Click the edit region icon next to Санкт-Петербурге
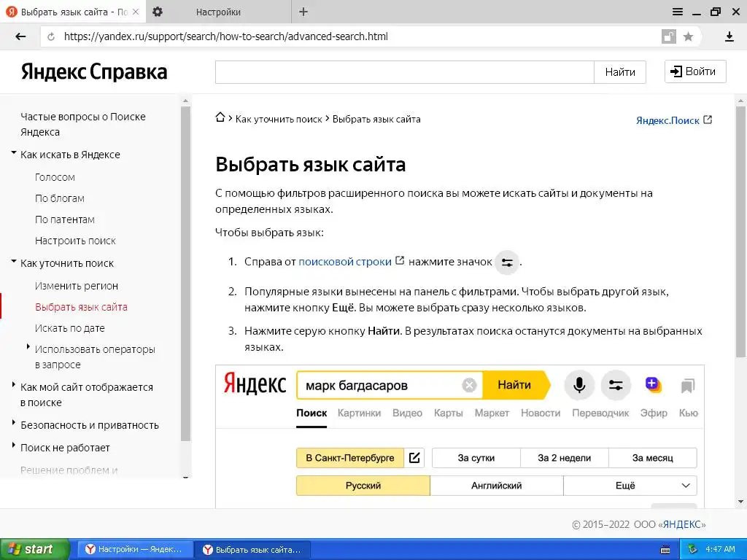The width and height of the screenshot is (747, 560). click(x=414, y=458)
